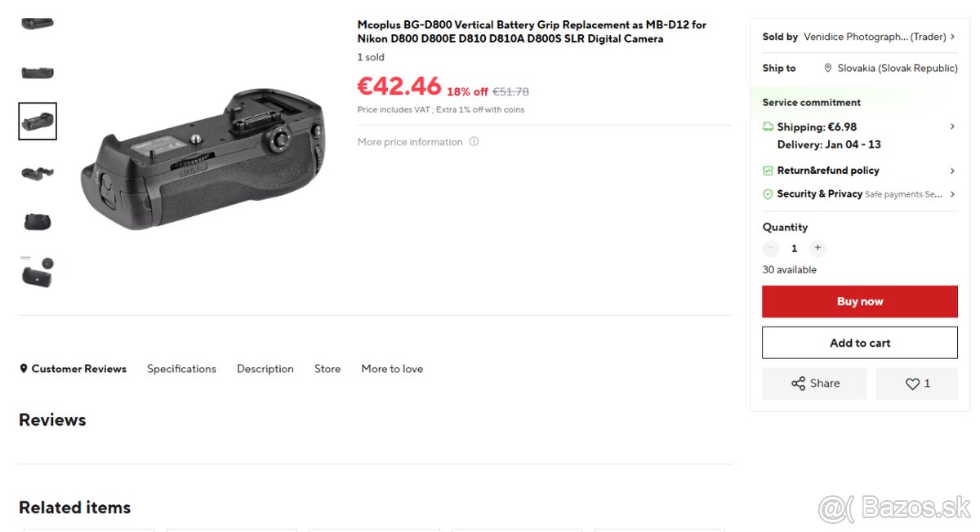Click the shipping truck icon

(768, 127)
